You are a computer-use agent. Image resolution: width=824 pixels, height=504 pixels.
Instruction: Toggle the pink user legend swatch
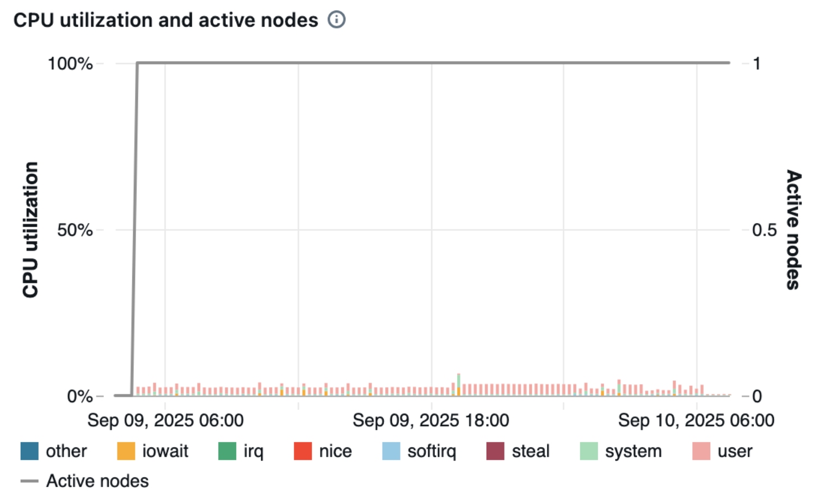pos(701,451)
